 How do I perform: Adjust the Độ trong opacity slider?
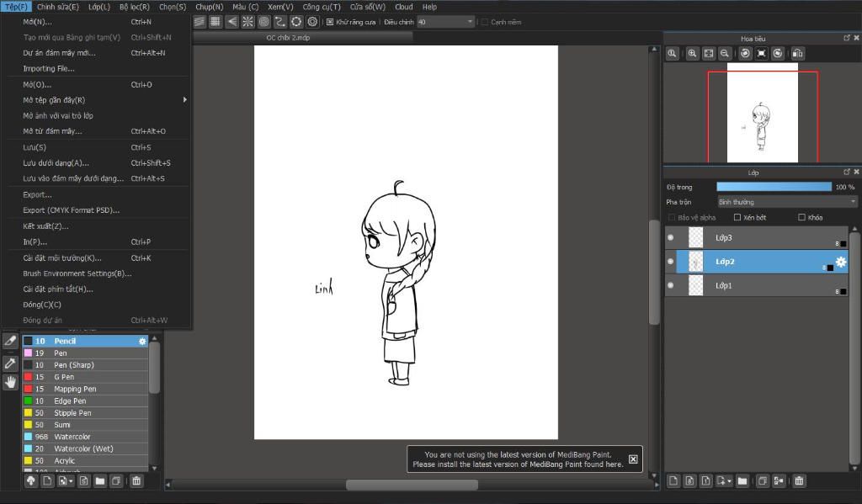pos(774,187)
